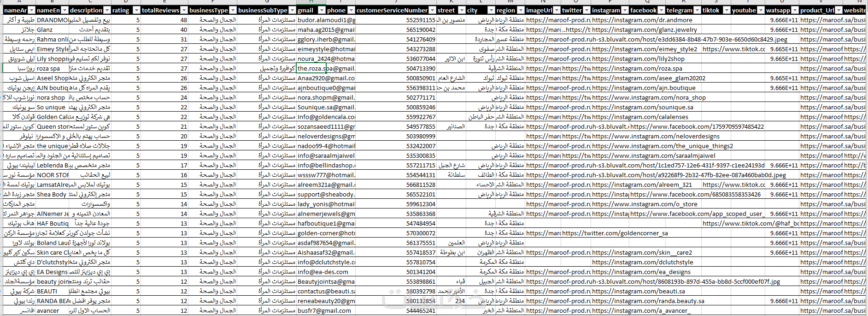868x316 pixels.
Task: Select the totalReviews cell showing 31
Action: (164, 39)
